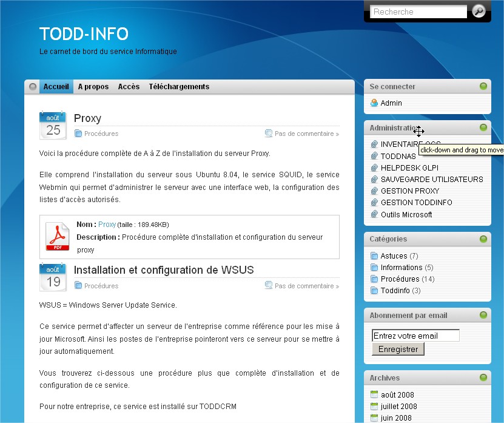The width and height of the screenshot is (504, 423).
Task: Open the TODDNAS link
Action: [x=398, y=157]
